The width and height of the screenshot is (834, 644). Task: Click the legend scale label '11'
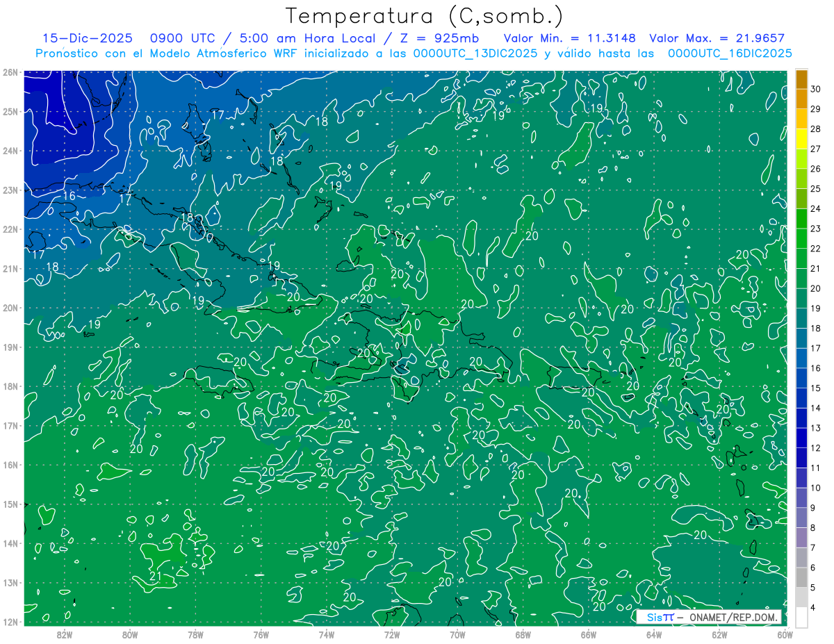[816, 468]
